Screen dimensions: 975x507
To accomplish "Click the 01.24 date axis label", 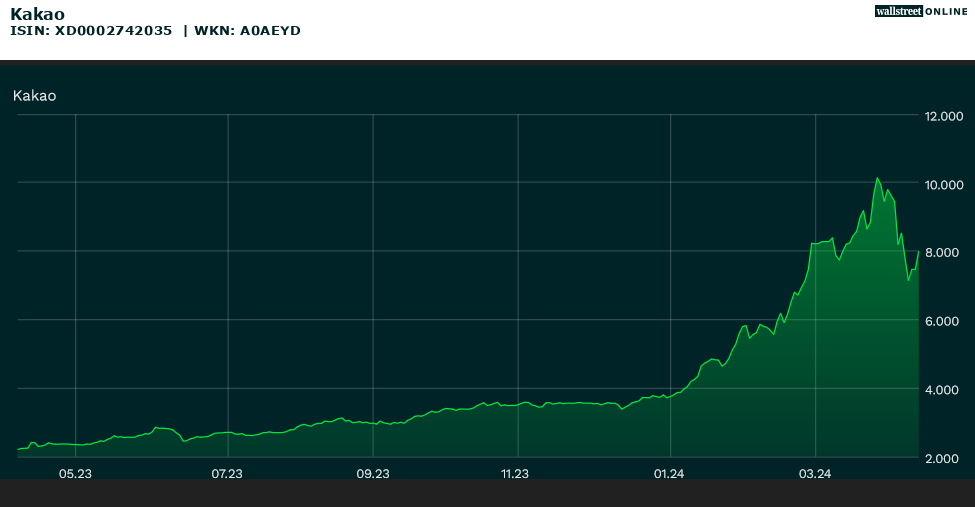I will 669,474.
